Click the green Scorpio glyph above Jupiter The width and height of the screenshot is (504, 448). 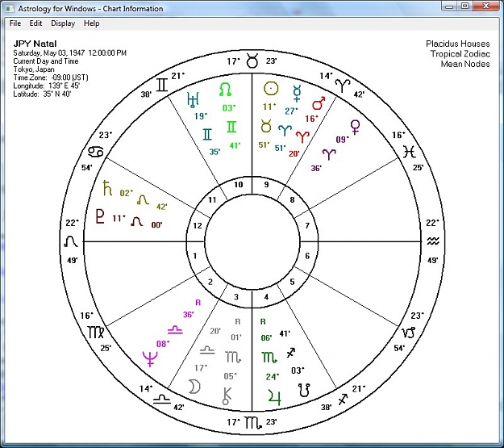click(x=269, y=357)
